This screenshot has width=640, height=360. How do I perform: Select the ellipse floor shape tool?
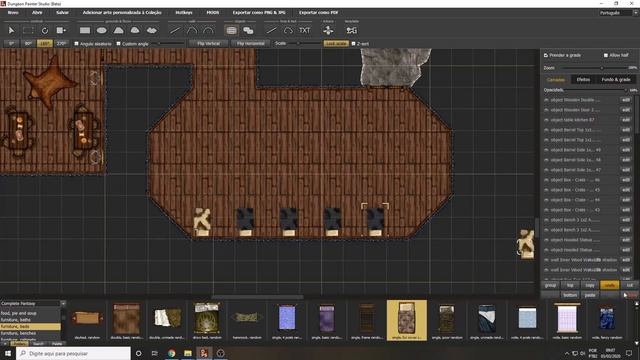point(102,31)
